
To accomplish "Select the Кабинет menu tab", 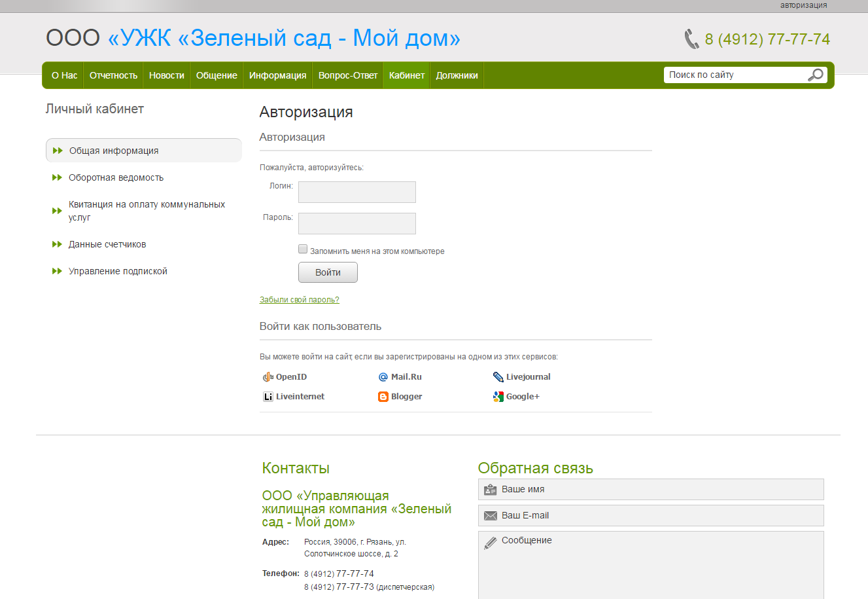I will pos(407,75).
